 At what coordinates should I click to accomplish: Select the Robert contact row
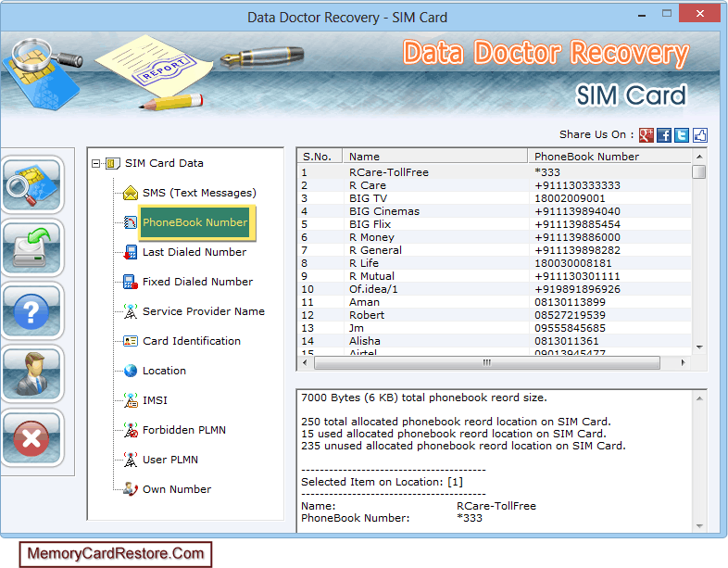[x=494, y=315]
